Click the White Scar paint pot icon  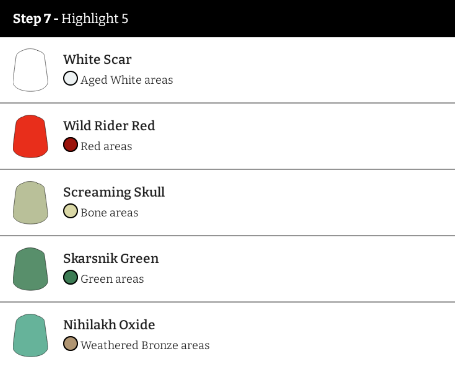[x=30, y=70]
